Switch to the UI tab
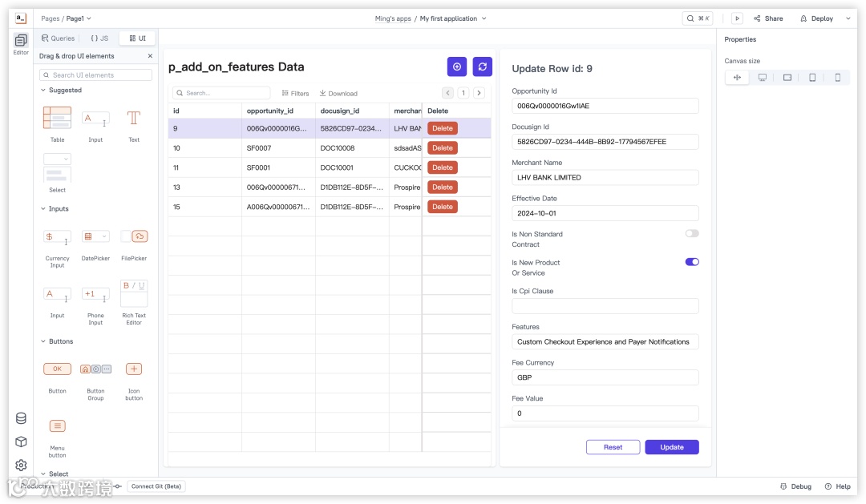The height and width of the screenshot is (504, 866). coord(138,38)
